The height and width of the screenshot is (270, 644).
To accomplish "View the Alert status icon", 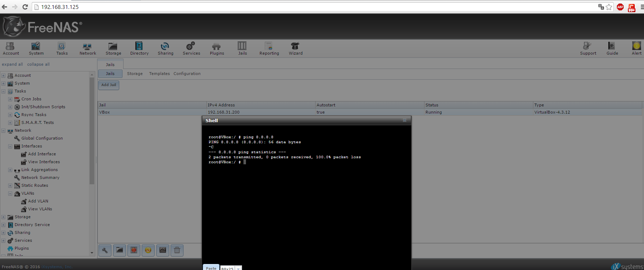I will pyautogui.click(x=637, y=49).
